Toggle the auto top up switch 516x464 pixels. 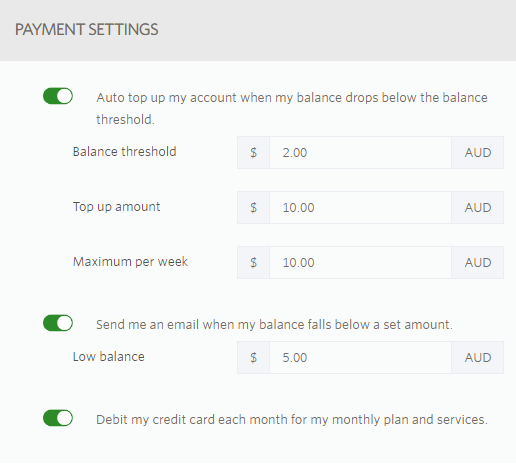[58, 96]
